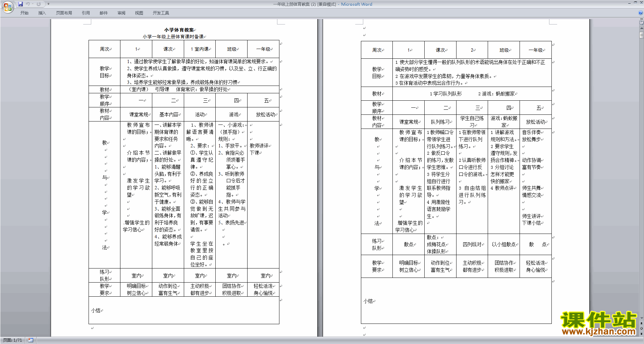644x344 pixels.
Task: Open the 开始 ribbon tab
Action: point(24,13)
